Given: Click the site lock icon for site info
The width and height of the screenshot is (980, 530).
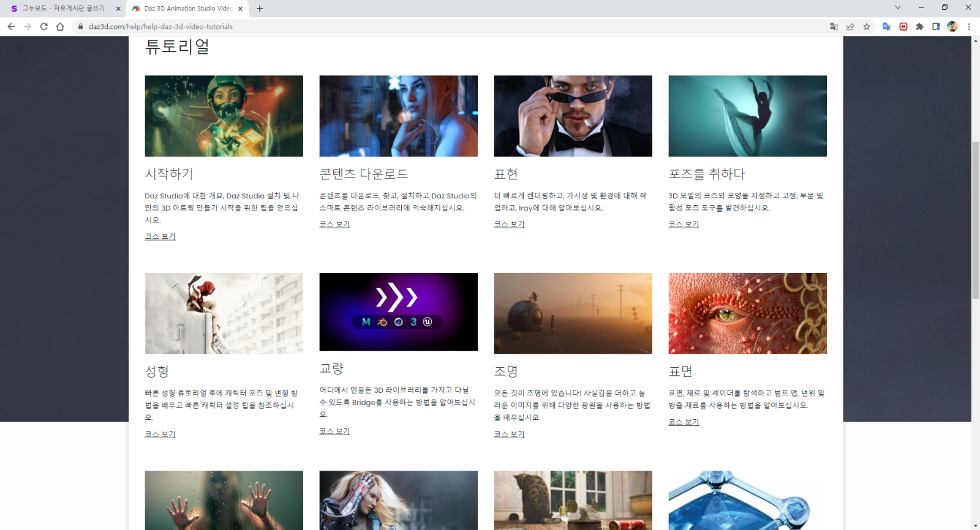Looking at the screenshot, I should (80, 26).
